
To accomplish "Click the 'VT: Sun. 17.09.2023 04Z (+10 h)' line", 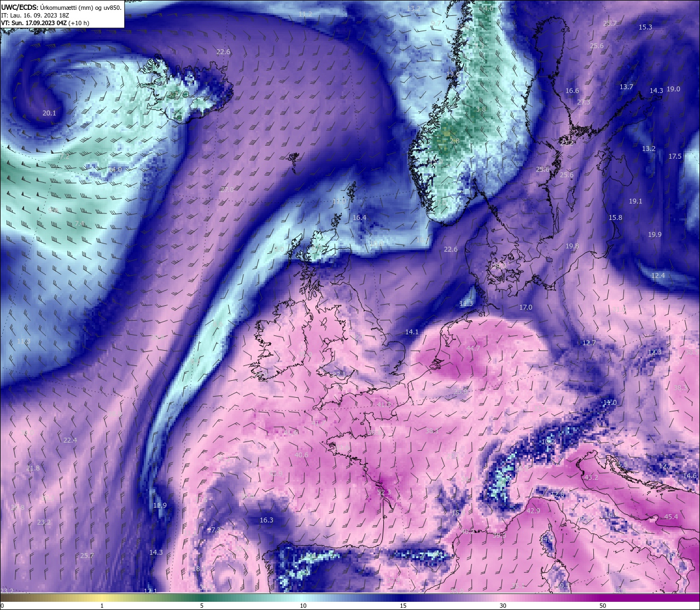I will [x=45, y=23].
